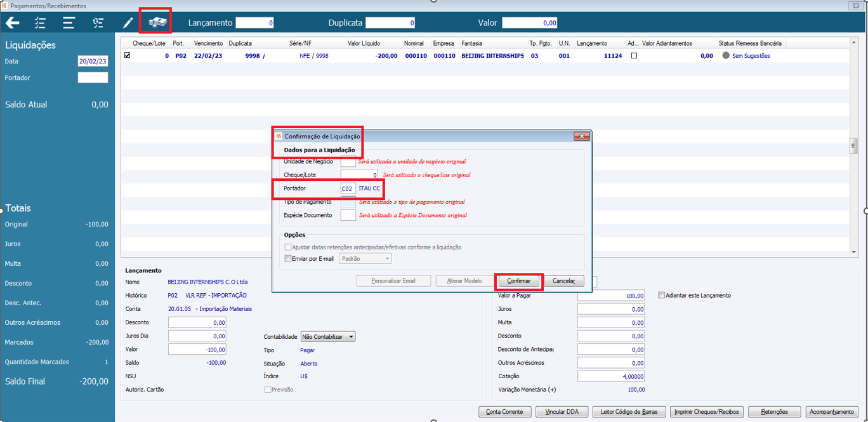Viewport: 868px width, 422px height.
Task: Click the Acompanhamento button
Action: coord(832,412)
